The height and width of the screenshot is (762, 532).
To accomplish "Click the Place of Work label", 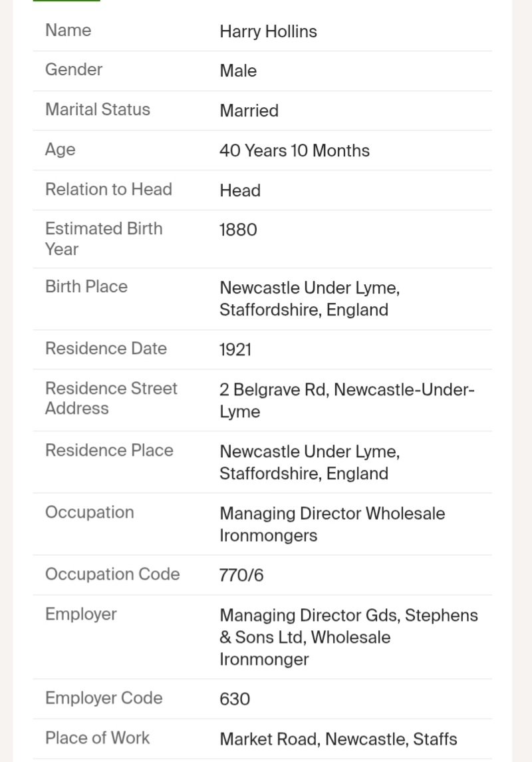I will point(97,738).
